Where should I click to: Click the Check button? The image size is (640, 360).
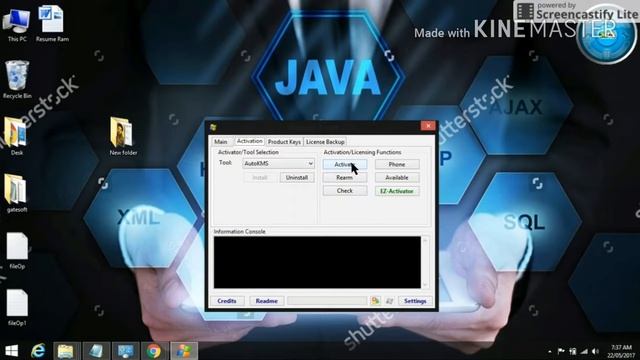pos(345,191)
